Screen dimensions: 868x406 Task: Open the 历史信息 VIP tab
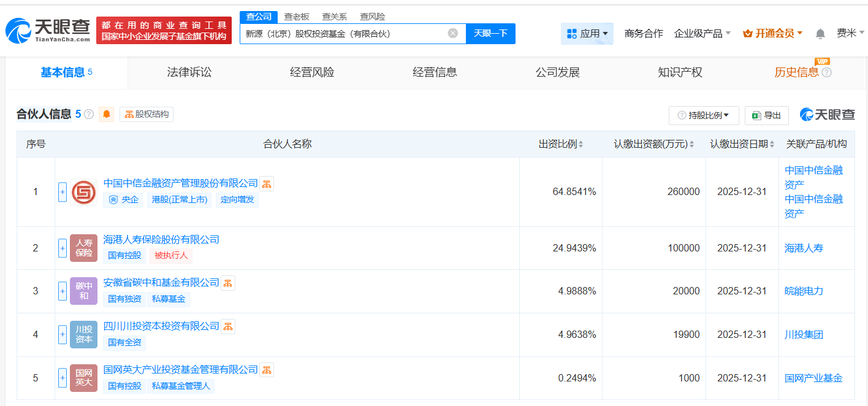click(x=797, y=72)
